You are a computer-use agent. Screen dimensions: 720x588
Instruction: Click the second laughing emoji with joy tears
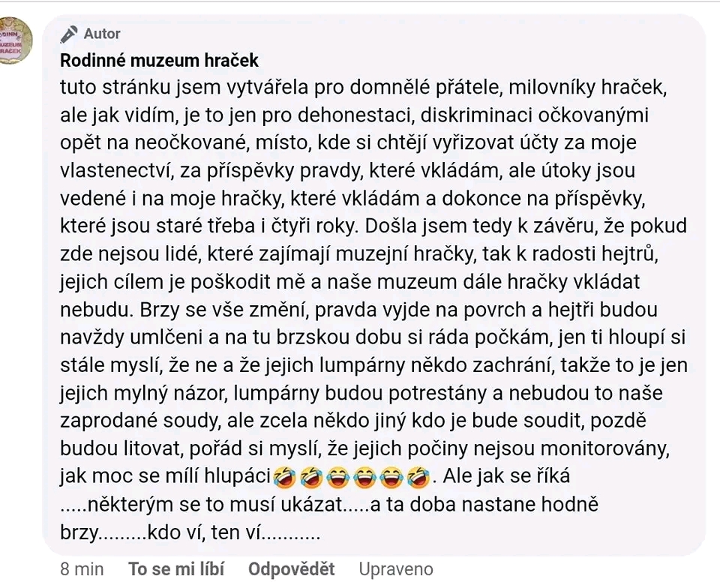[364, 477]
